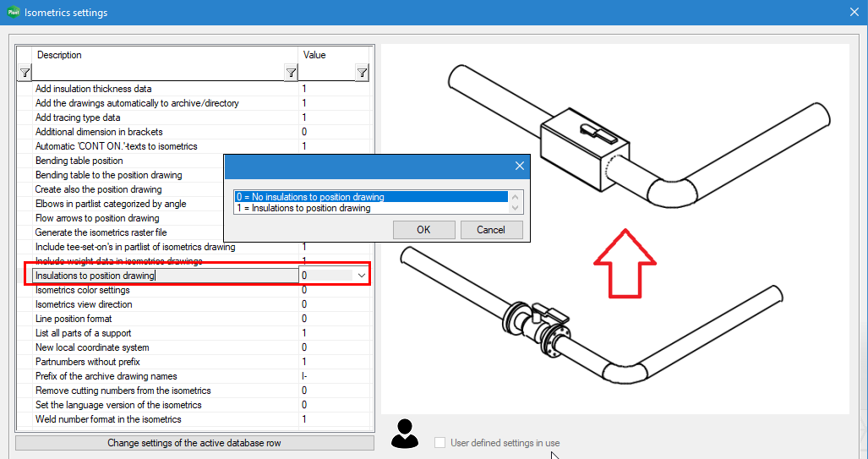Select Flow arrows to position drawing row
This screenshot has height=459, width=868.
(x=121, y=218)
